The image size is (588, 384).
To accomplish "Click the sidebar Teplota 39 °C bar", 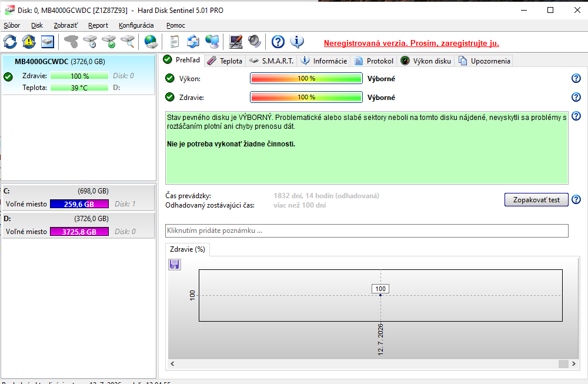I will [79, 88].
